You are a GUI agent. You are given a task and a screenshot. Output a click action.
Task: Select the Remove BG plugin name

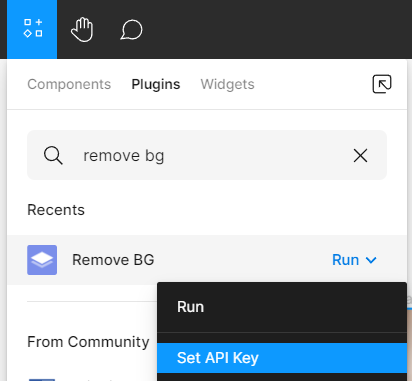point(113,260)
